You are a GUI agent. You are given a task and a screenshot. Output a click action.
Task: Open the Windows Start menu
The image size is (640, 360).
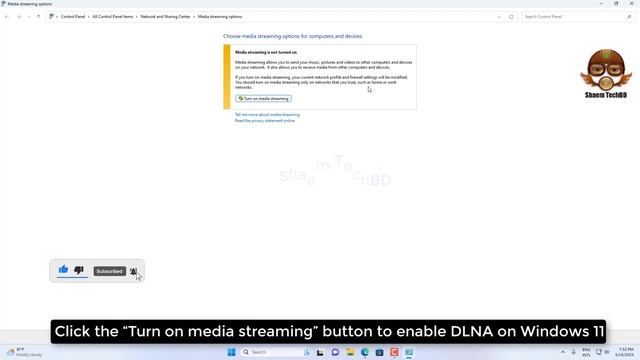tap(231, 352)
